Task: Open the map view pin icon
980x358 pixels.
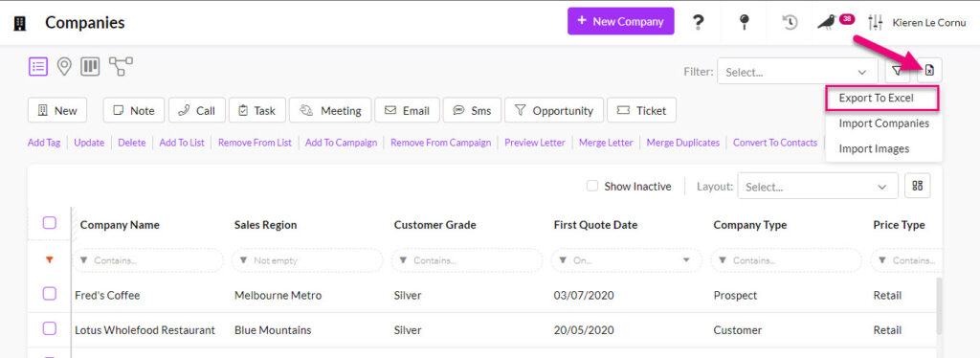Action: pos(64,66)
